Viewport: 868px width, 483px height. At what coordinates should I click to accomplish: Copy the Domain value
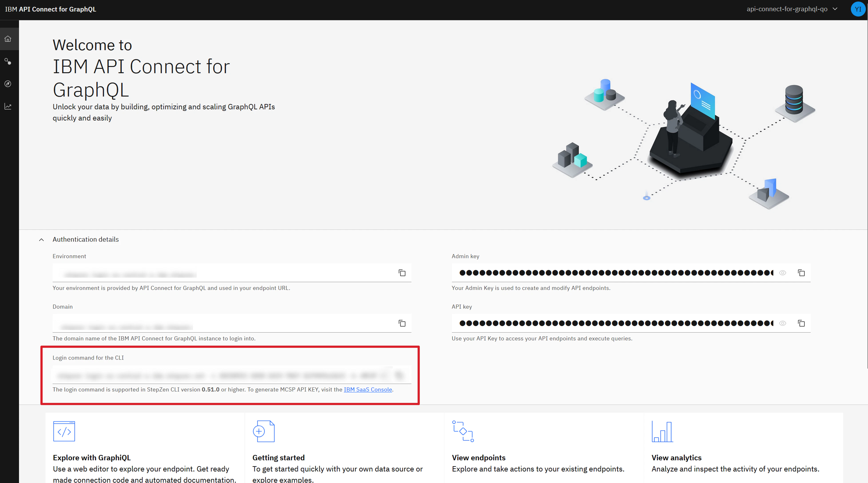402,323
